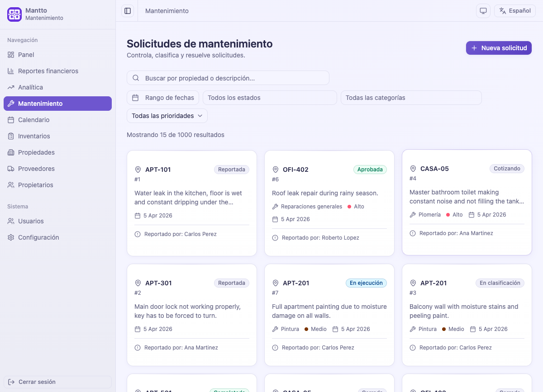Expand the Todos los estados filter
The height and width of the screenshot is (392, 543).
[x=270, y=97]
